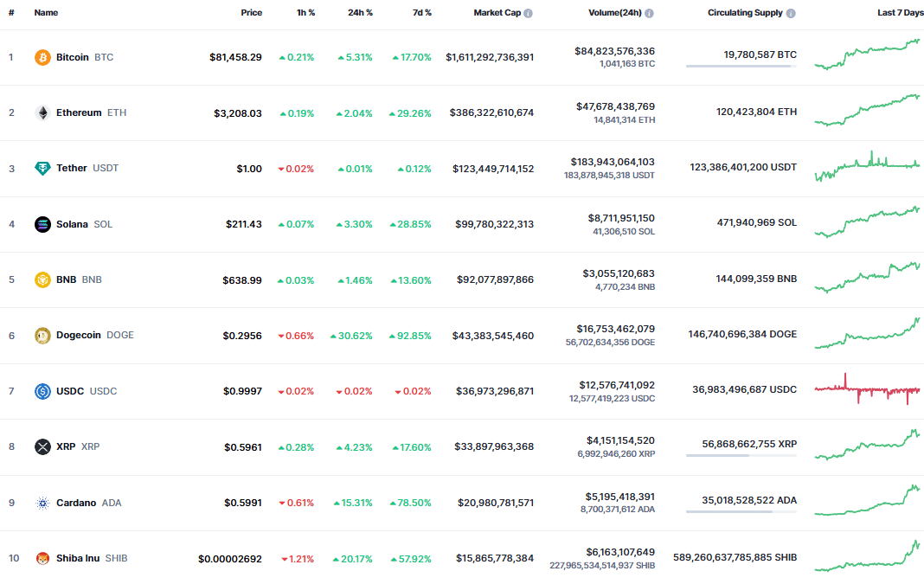The image size is (924, 584).
Task: Click Bitcoin price $81,458.29
Action: click(x=235, y=57)
